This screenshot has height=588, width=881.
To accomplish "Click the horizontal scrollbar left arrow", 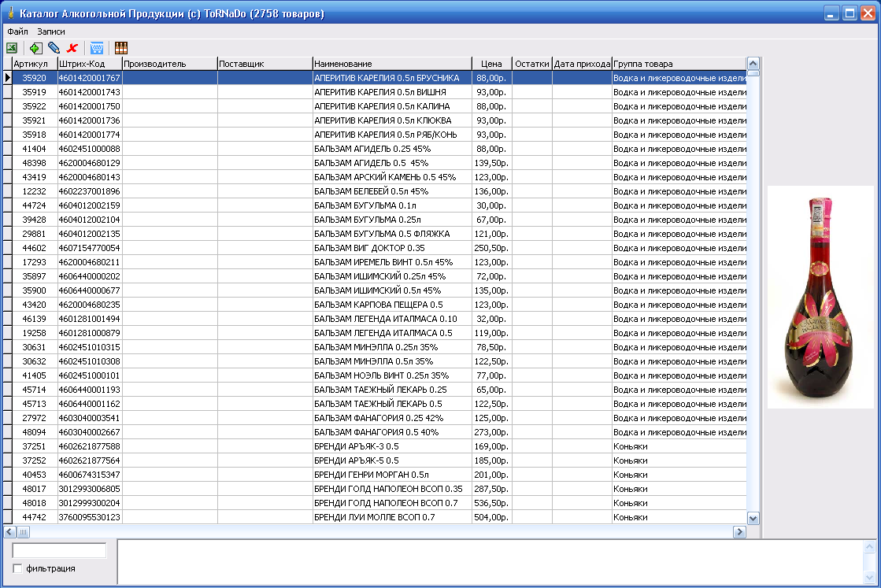I will [x=10, y=531].
